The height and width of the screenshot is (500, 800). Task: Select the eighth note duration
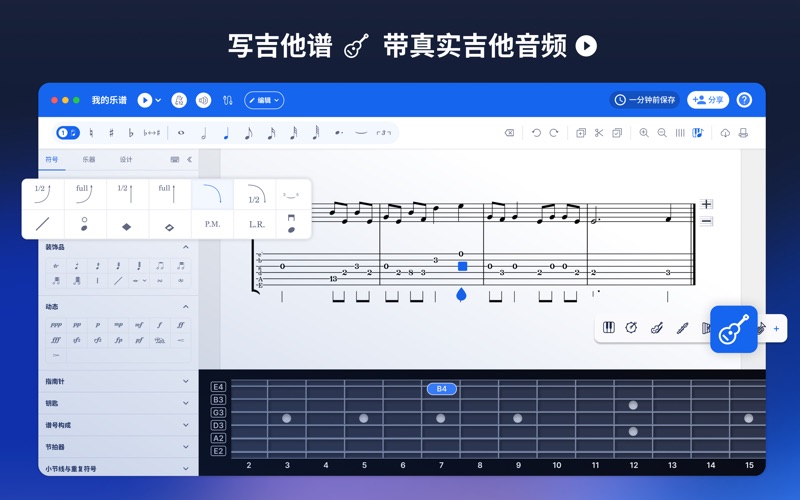(248, 133)
